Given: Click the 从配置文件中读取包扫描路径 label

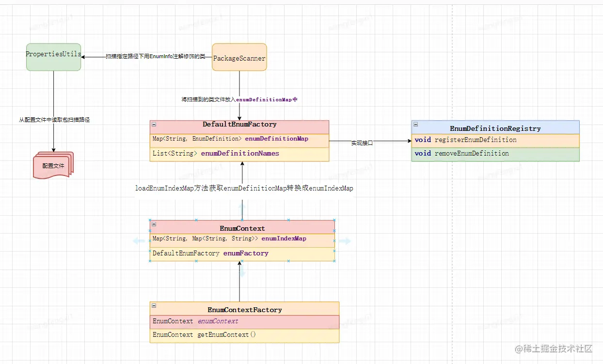Looking at the screenshot, I should click(54, 119).
